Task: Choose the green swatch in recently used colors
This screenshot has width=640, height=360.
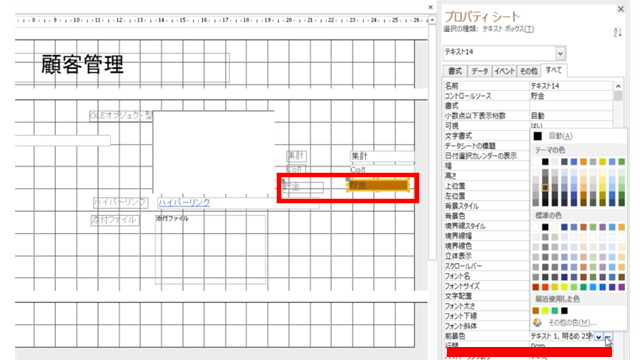Action: pyautogui.click(x=555, y=311)
